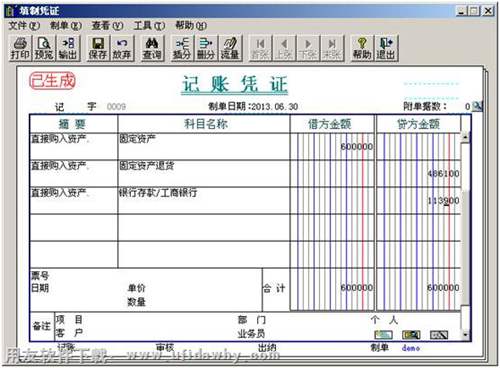Click the 业务员 label

pos(251,334)
